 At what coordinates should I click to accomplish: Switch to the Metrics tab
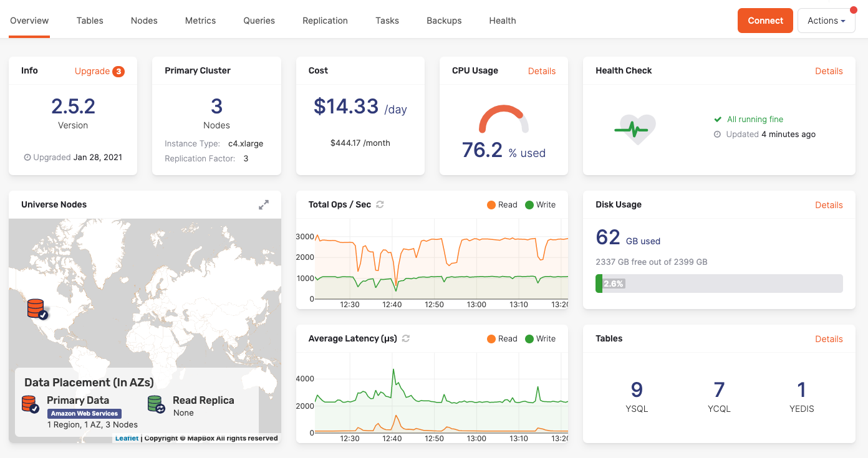click(200, 20)
